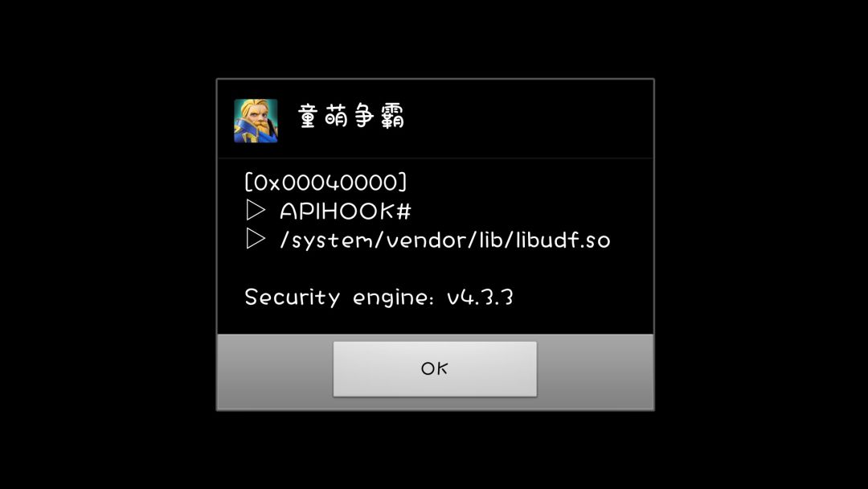Viewport: 868px width, 489px height.
Task: Select the 童萌争霸 dialog title text
Action: tap(351, 117)
